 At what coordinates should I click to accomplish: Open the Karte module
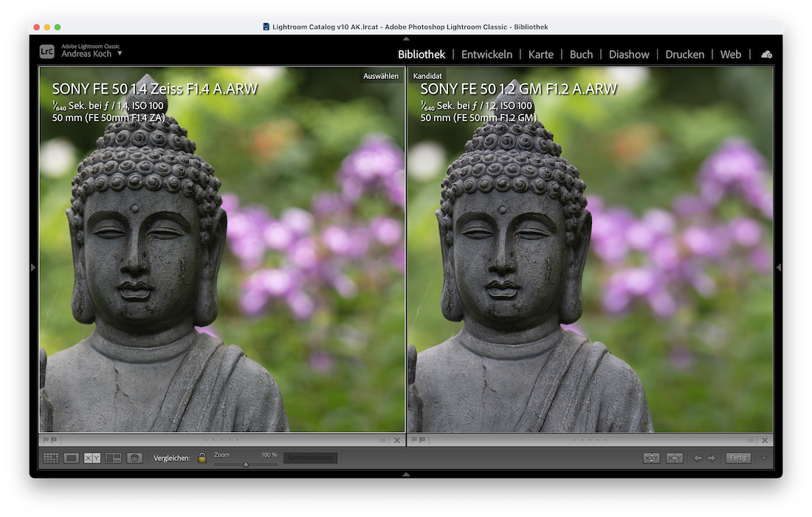[x=540, y=55]
